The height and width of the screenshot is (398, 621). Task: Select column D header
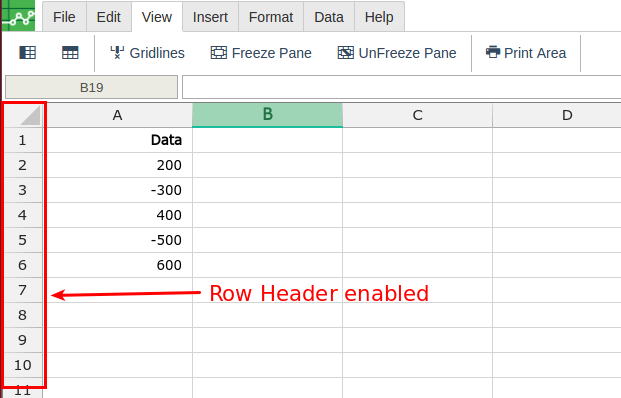[x=557, y=115]
